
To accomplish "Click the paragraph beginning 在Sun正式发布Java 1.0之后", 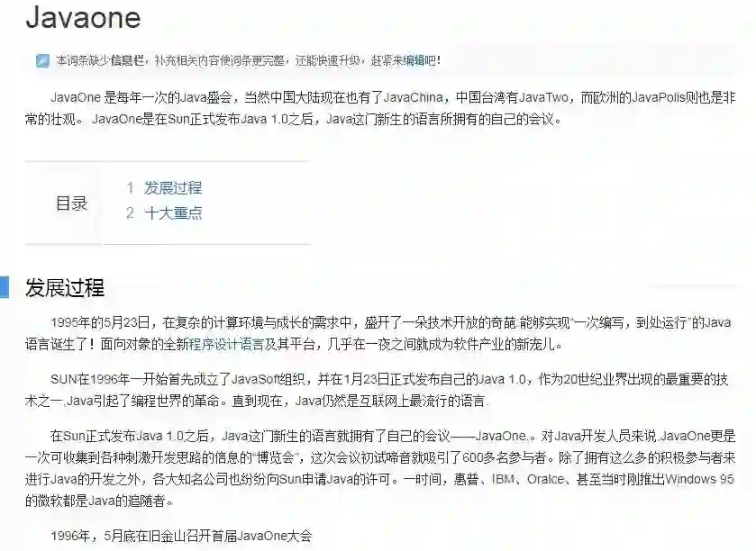I will click(380, 468).
